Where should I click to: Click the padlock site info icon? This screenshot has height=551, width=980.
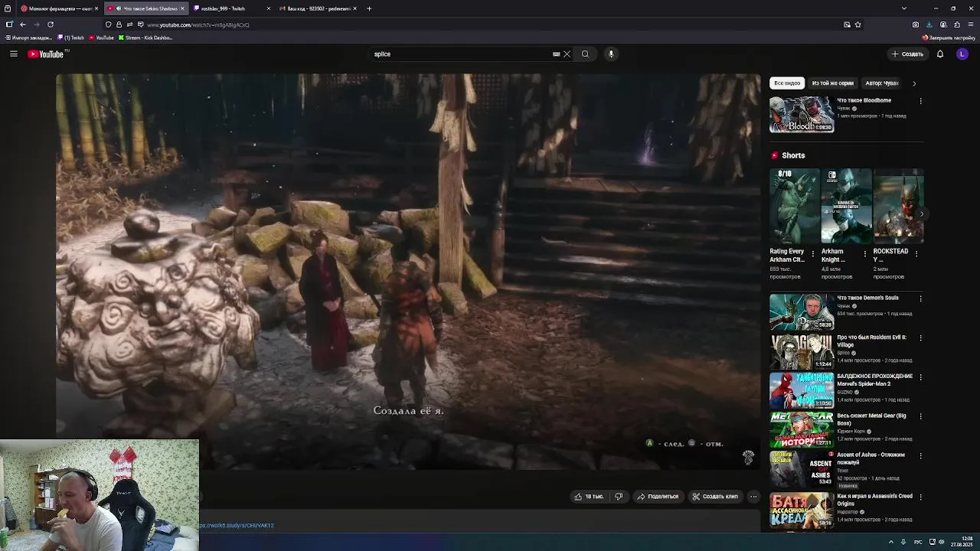(x=119, y=24)
